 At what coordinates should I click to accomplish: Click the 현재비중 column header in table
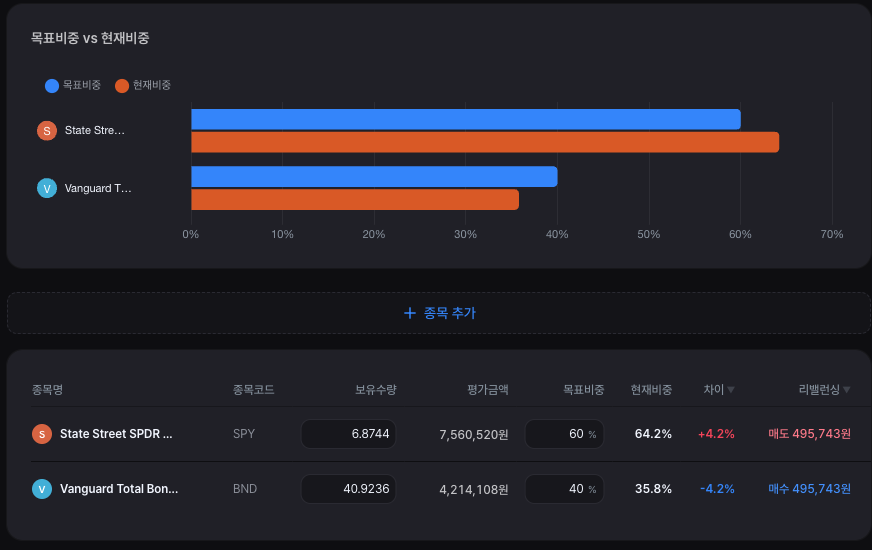click(x=651, y=390)
